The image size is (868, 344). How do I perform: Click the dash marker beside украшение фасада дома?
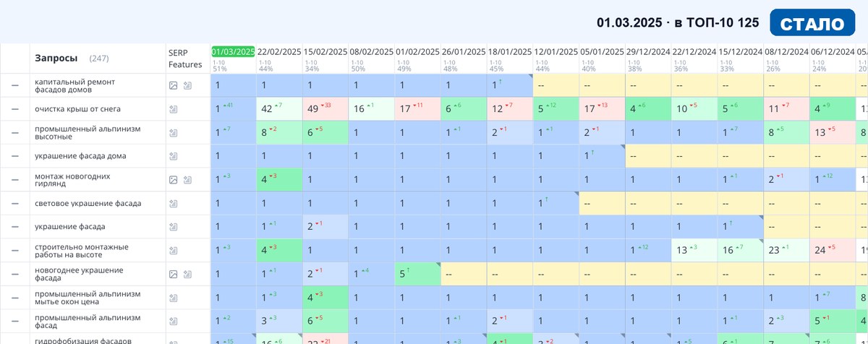pyautogui.click(x=14, y=156)
